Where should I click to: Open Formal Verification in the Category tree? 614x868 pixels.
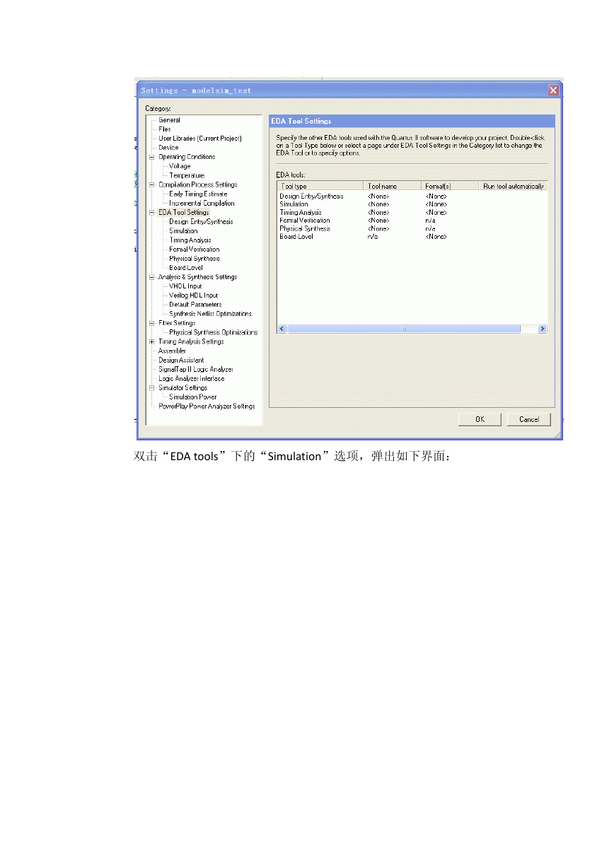click(195, 249)
